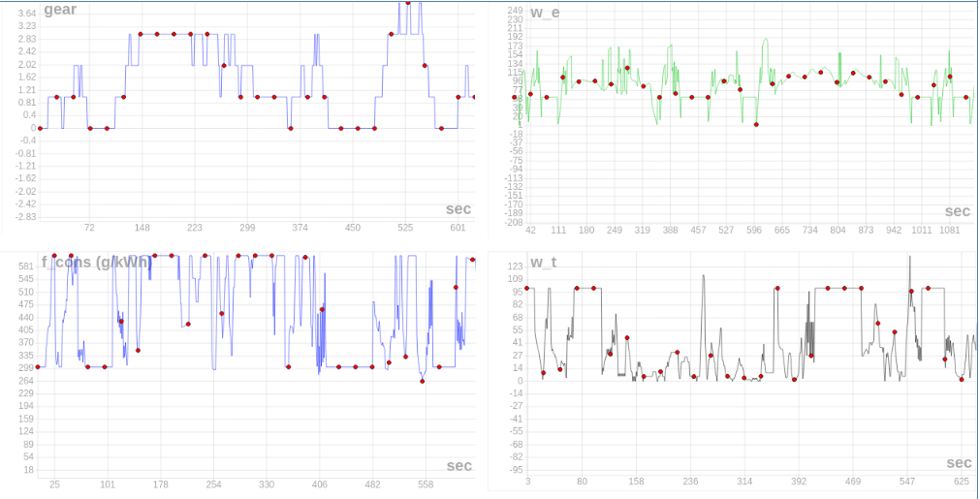Click x-axis tick 111 in w_e chart
Screen dimensions: 980x499
pos(558,230)
